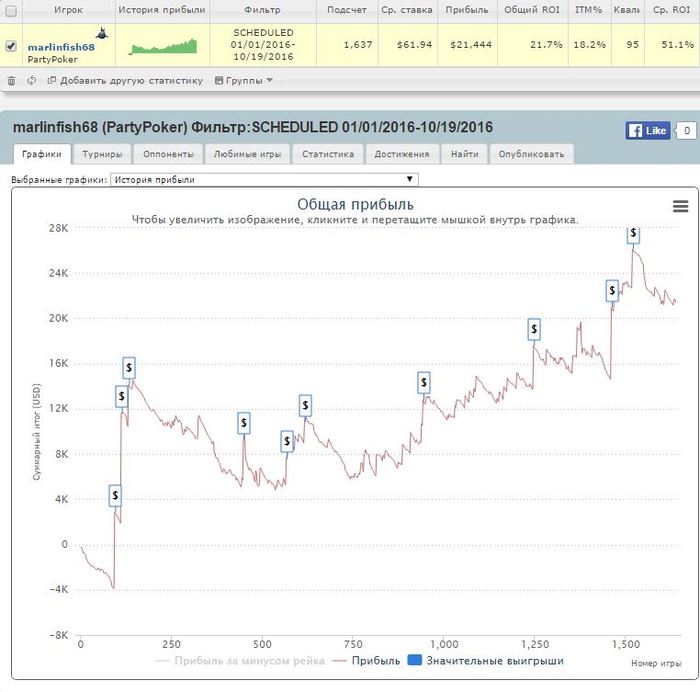Open the Выбранные графики dropdown
This screenshot has width=700, height=692.
click(x=264, y=179)
